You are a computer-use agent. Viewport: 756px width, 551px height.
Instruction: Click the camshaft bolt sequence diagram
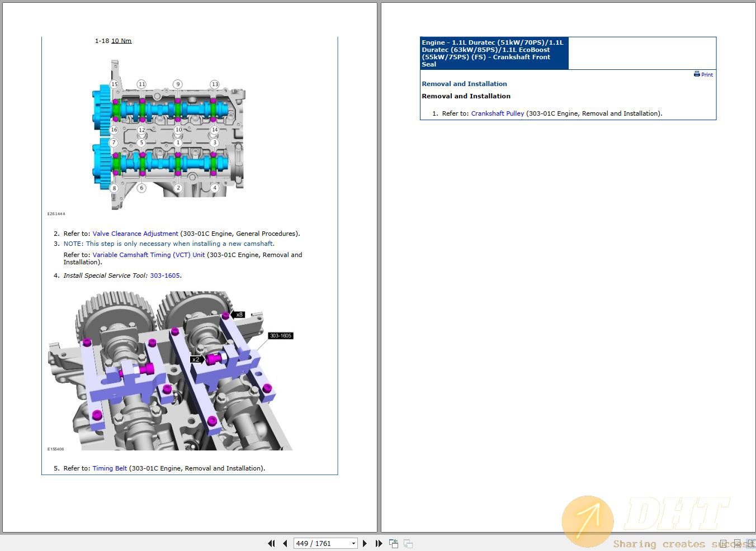click(168, 134)
